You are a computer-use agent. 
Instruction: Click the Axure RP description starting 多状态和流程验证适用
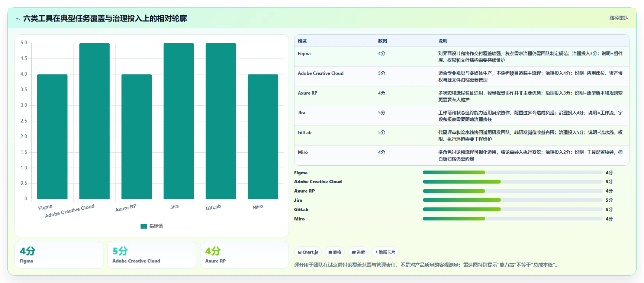531,96
